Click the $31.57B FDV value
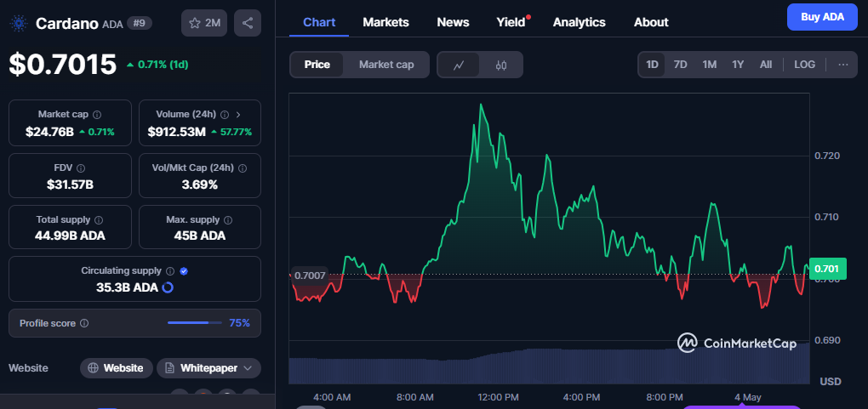Screen dimensions: 868x409 [x=70, y=185]
